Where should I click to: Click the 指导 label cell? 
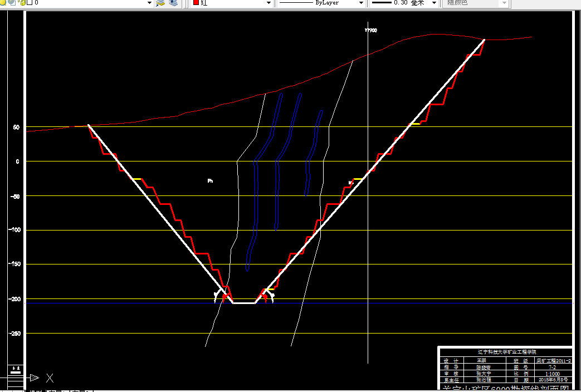pyautogui.click(x=451, y=367)
